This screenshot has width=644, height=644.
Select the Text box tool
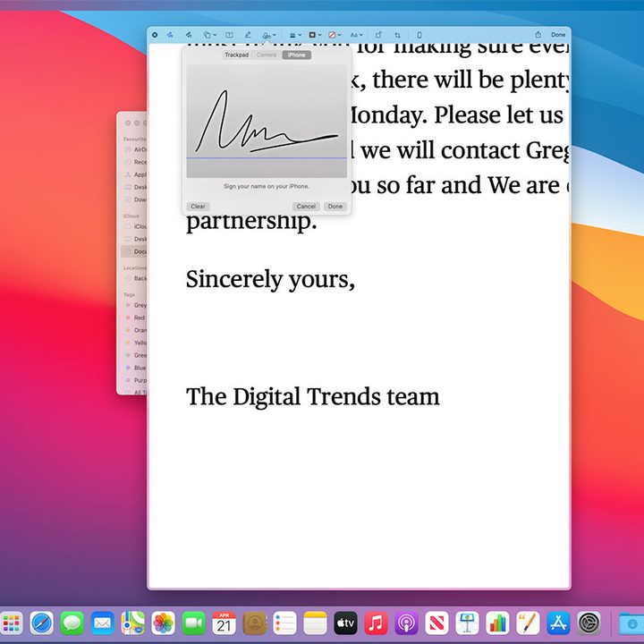click(229, 35)
